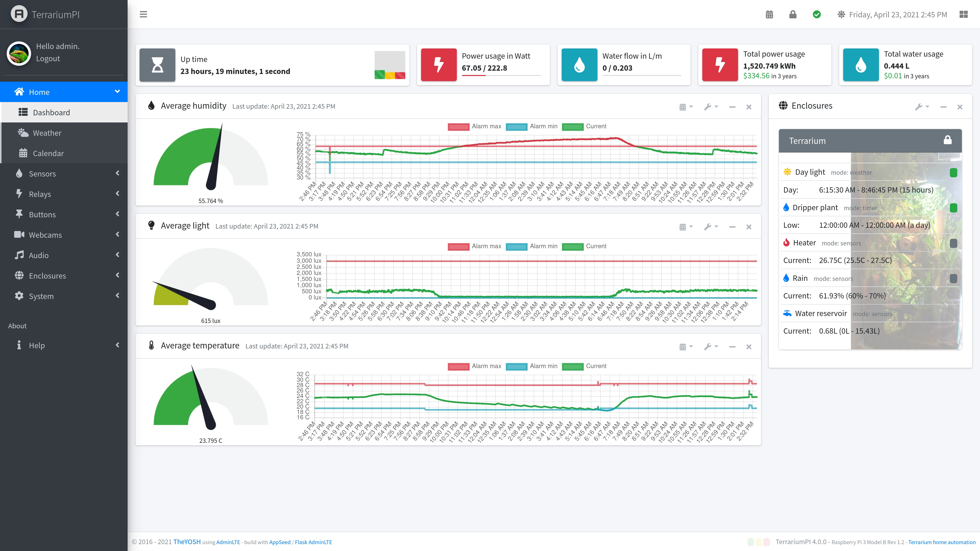980x551 pixels.
Task: Toggle the Day light relay switch
Action: [953, 173]
